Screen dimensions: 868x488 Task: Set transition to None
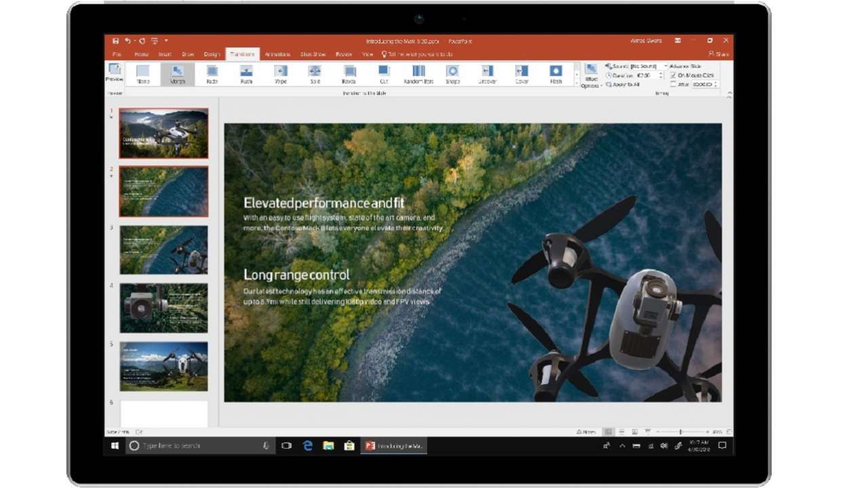pos(143,73)
